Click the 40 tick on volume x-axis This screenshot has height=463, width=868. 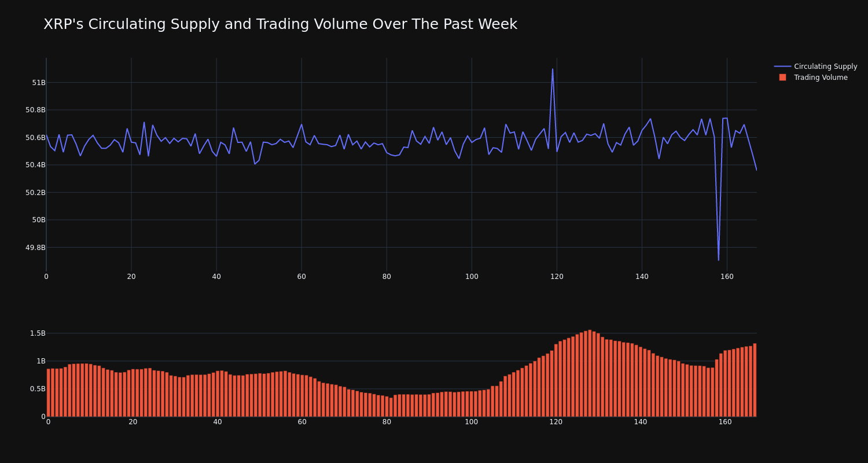click(218, 422)
